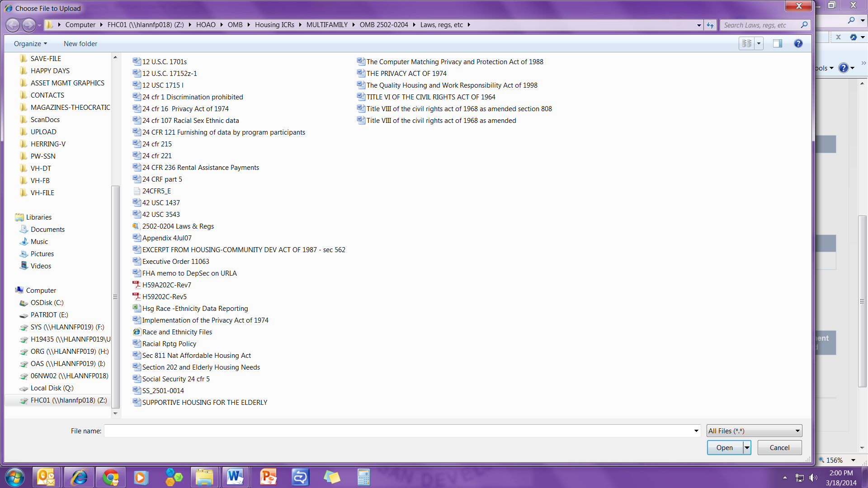Click the Open button split arrow
868x488 pixels.
click(x=747, y=447)
